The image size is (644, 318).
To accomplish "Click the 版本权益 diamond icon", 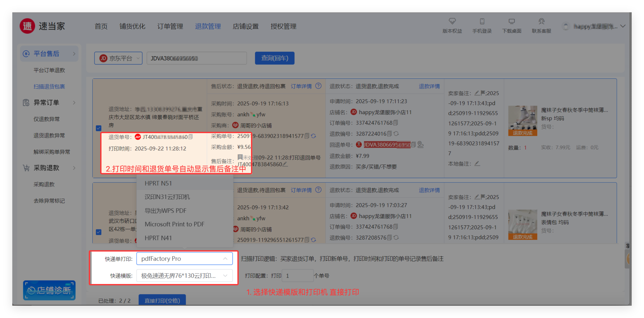I will pyautogui.click(x=452, y=21).
